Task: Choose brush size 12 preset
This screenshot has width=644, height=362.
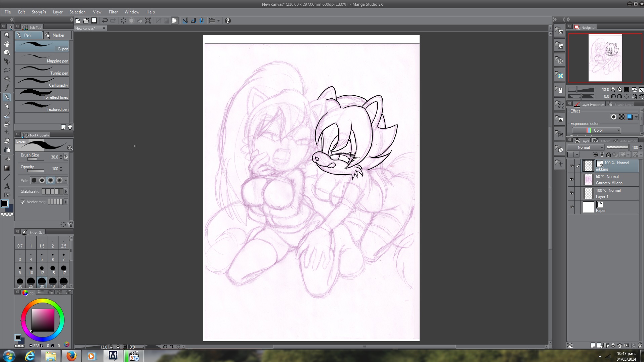Action: point(42,270)
